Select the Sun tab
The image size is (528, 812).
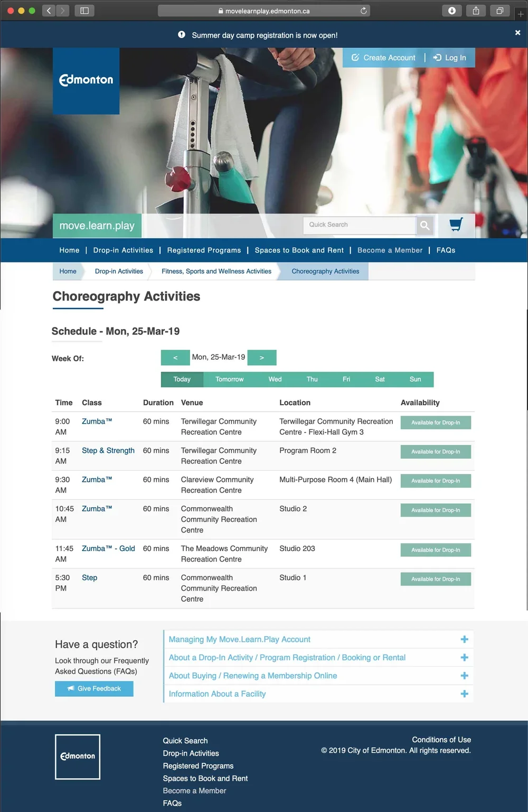(x=416, y=379)
